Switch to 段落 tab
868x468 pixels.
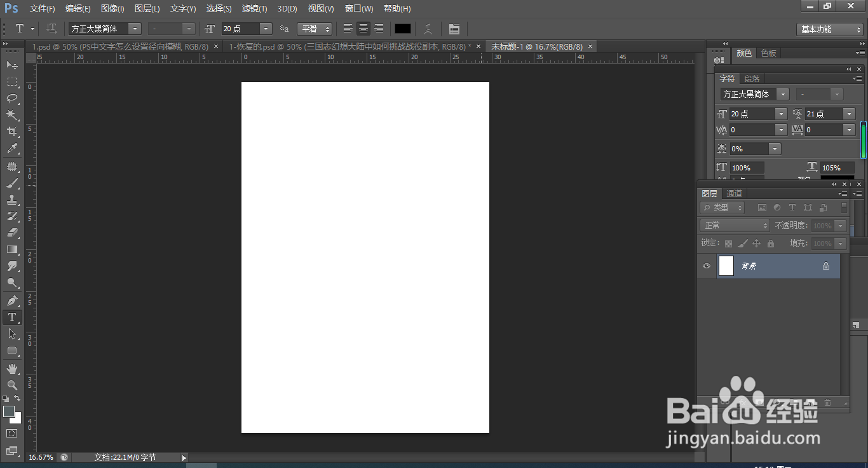[752, 79]
